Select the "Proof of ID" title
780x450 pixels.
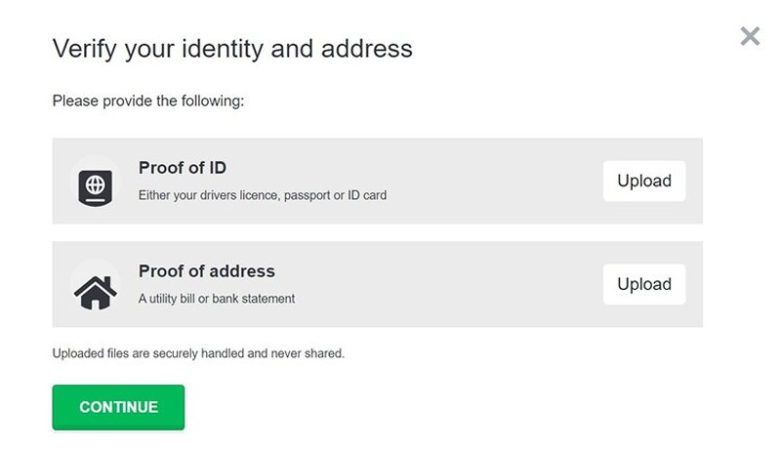click(x=182, y=168)
